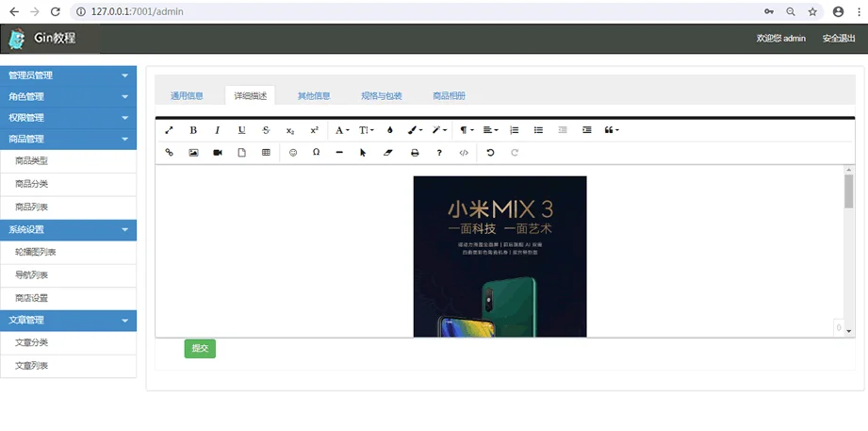The height and width of the screenshot is (431, 868).
Task: Click the redo icon
Action: click(x=515, y=153)
